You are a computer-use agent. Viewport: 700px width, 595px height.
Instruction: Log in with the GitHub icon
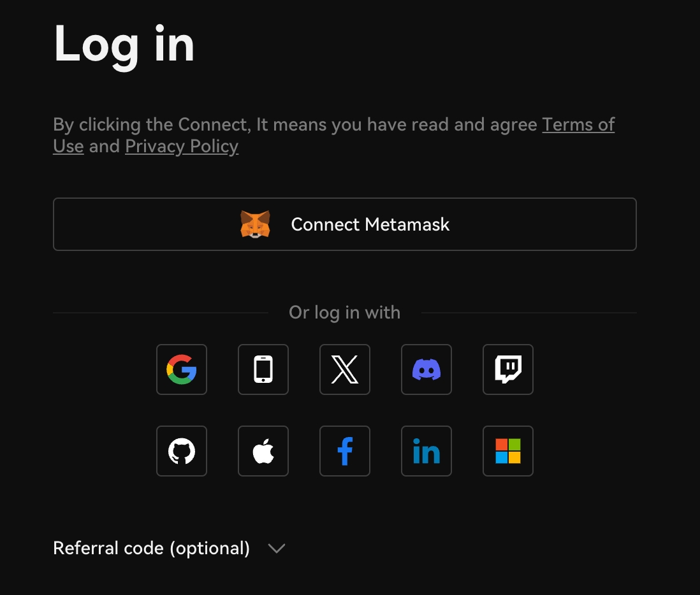click(x=182, y=451)
